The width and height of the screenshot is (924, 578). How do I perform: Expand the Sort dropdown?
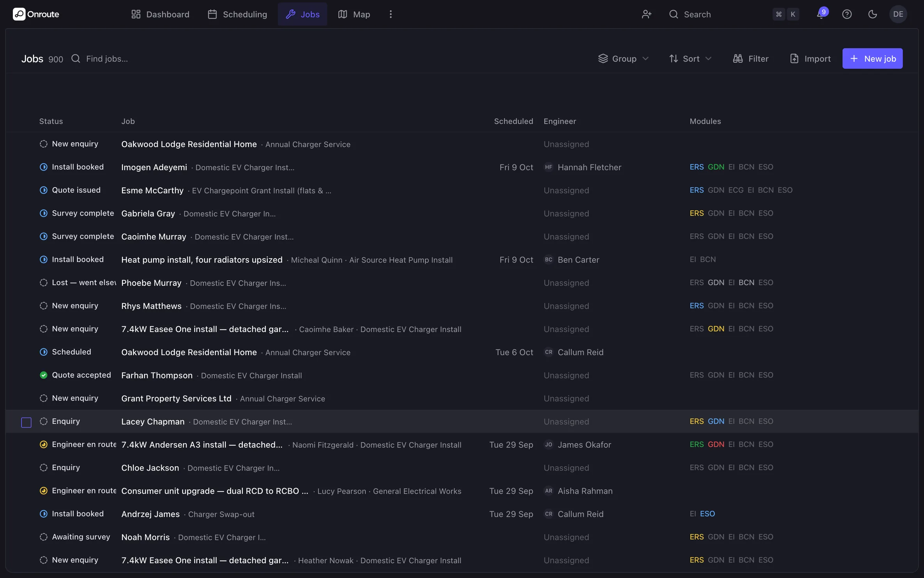point(690,59)
